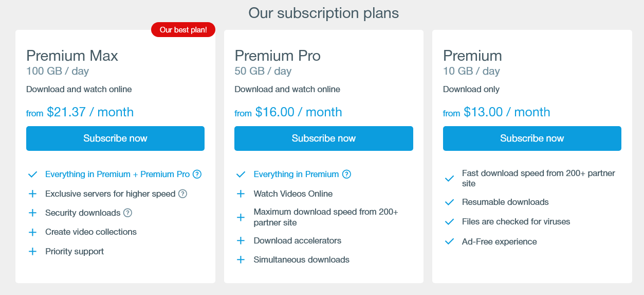This screenshot has height=295, width=644.
Task: Click plus icon beside Create video collections
Action: coord(33,232)
